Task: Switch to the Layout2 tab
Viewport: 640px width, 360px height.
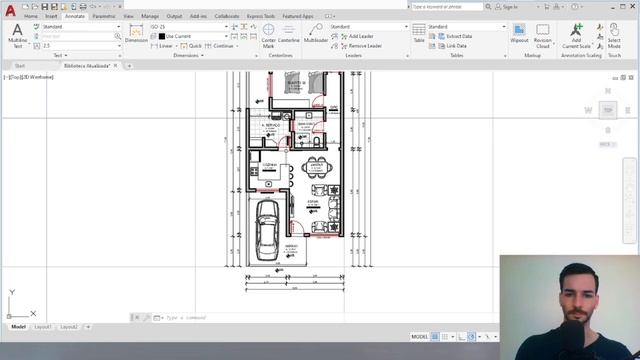Action: click(69, 327)
